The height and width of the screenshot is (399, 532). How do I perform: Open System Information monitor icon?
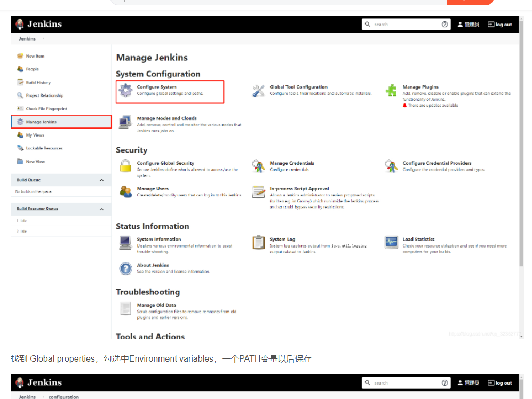pos(125,243)
